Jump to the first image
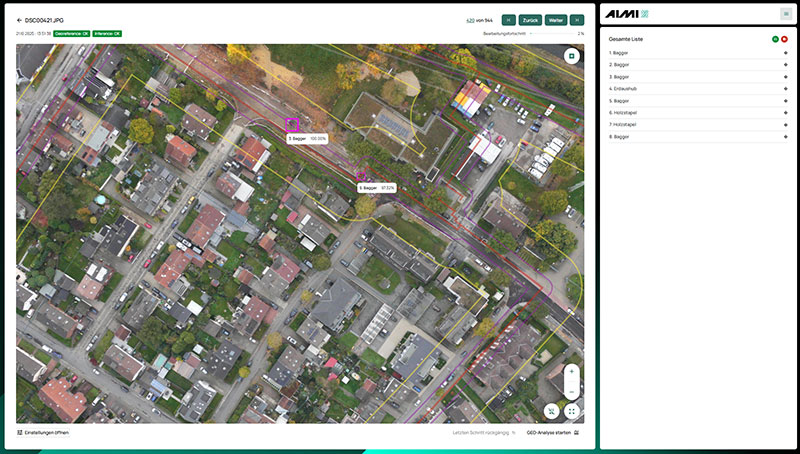 [x=508, y=19]
